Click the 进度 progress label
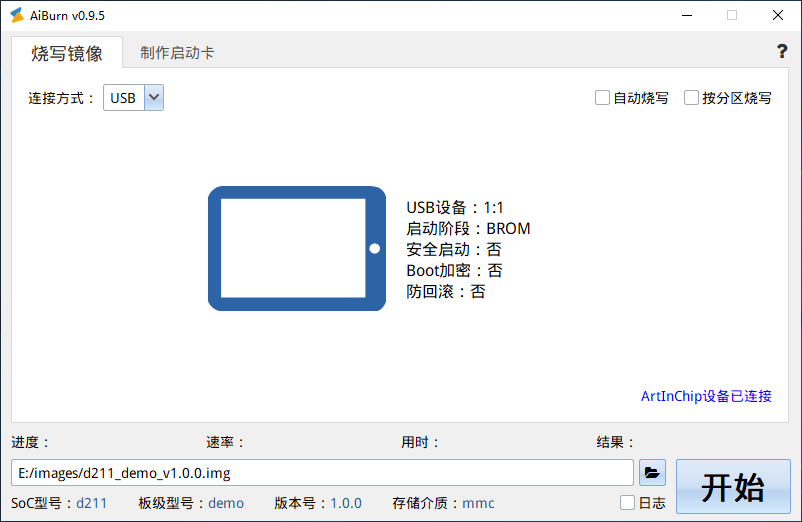Image resolution: width=802 pixels, height=522 pixels. tap(30, 442)
